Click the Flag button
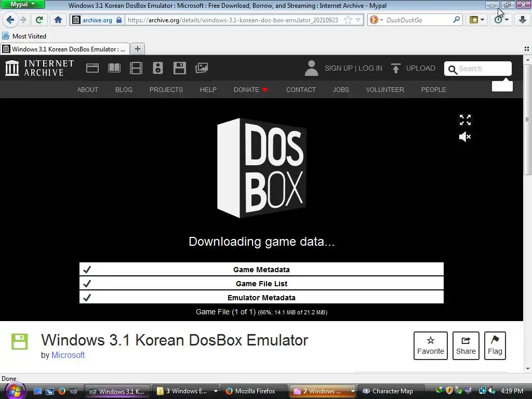The height and width of the screenshot is (399, 532). (x=495, y=345)
